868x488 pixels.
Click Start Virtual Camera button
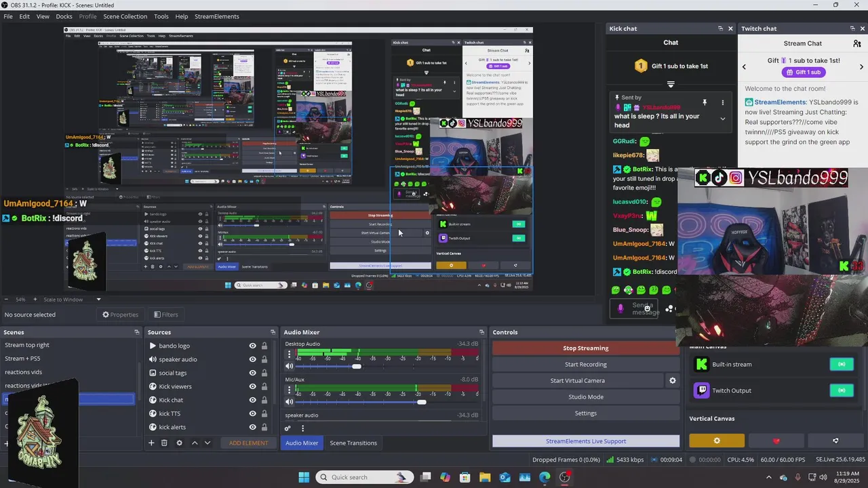pos(578,380)
